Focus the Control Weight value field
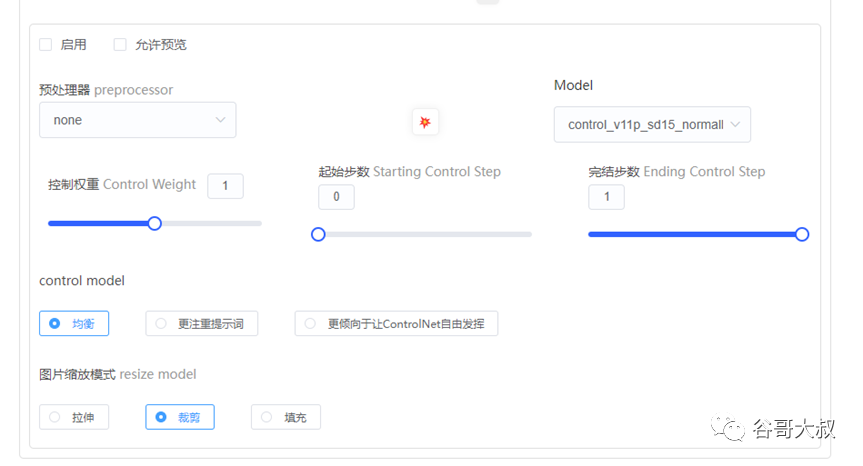This screenshot has height=466, width=863. coord(225,186)
